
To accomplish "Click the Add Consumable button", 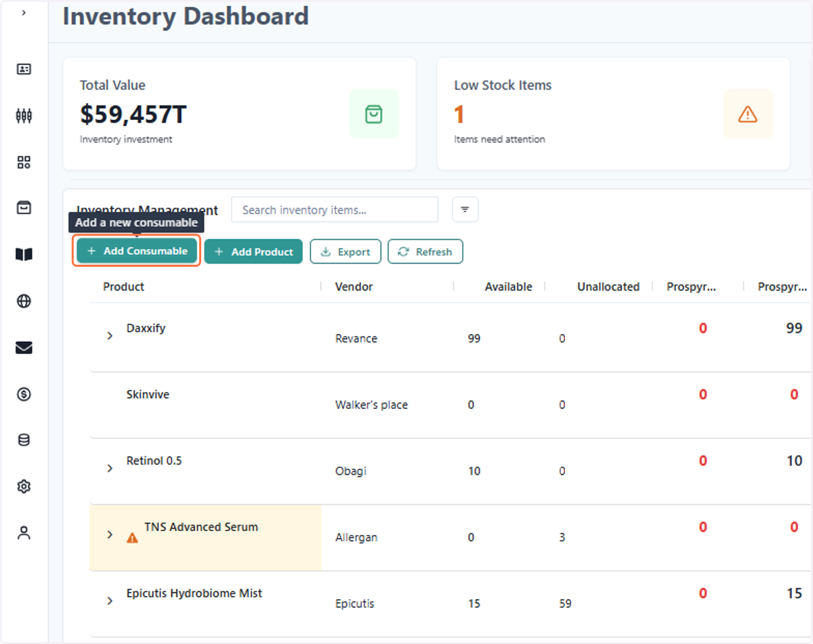I will point(137,251).
